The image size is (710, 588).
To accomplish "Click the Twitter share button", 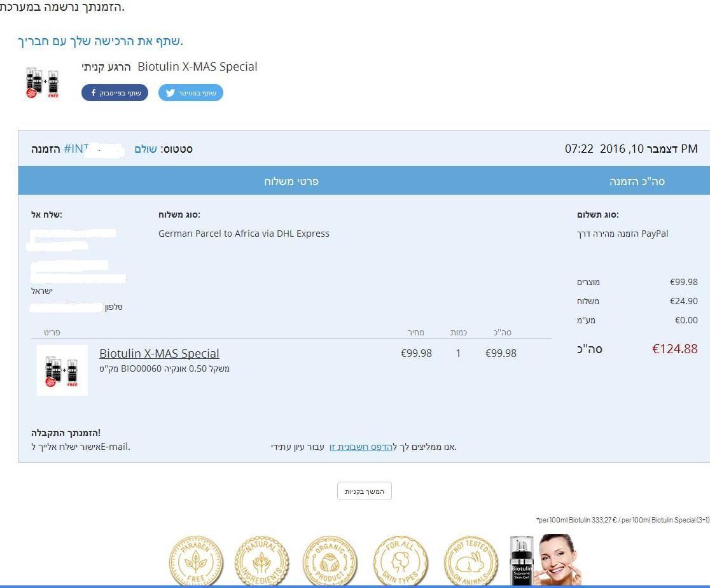I will (x=191, y=93).
